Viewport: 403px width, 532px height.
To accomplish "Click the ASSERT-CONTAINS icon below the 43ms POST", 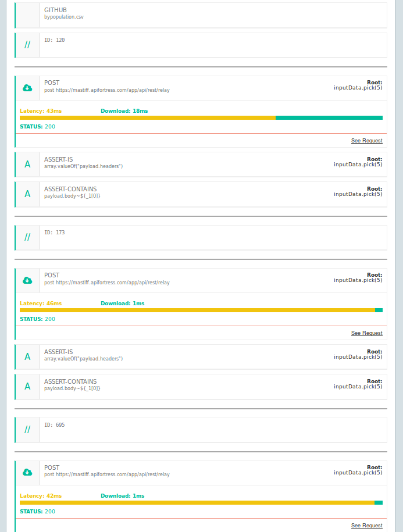I will (27, 194).
